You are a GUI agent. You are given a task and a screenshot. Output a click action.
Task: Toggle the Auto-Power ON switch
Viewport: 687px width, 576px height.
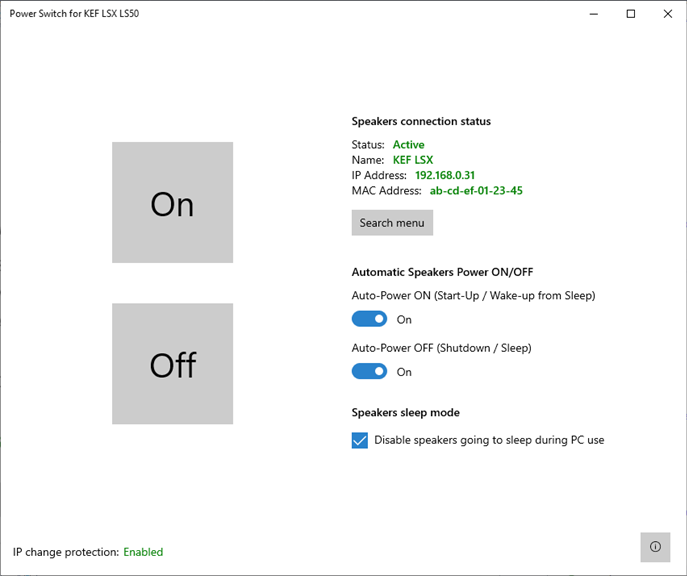(x=369, y=319)
